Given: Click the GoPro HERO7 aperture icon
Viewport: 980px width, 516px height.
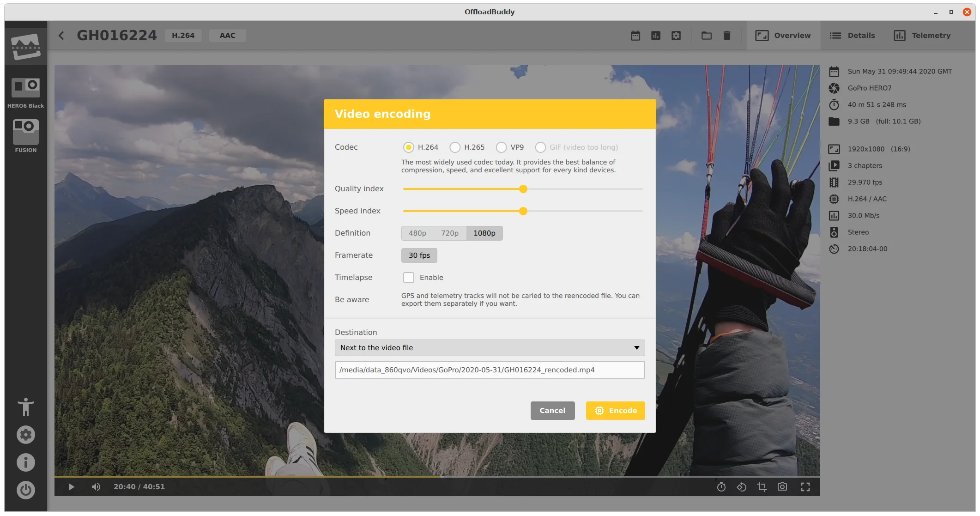Looking at the screenshot, I should tap(834, 88).
